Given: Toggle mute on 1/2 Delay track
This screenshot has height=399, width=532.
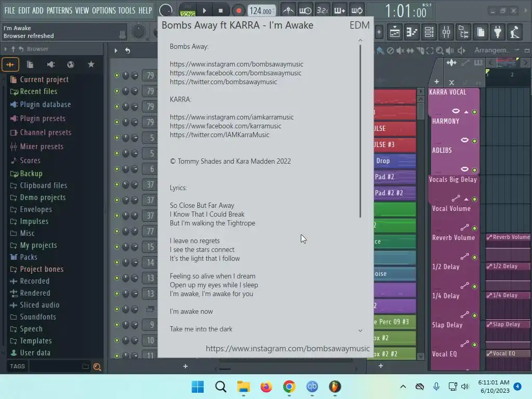Looking at the screenshot, I should click(x=474, y=287).
